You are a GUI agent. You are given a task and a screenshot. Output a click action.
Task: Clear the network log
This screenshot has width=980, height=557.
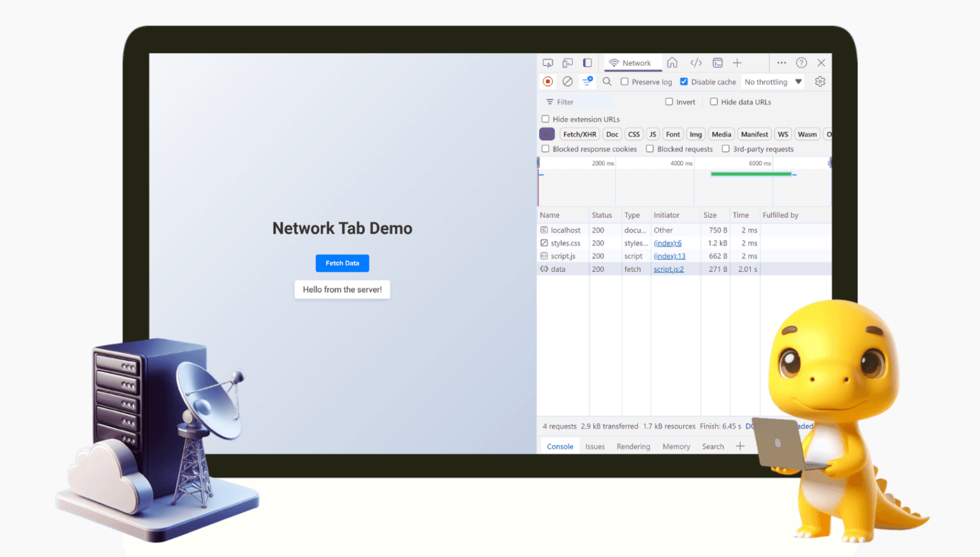coord(567,81)
